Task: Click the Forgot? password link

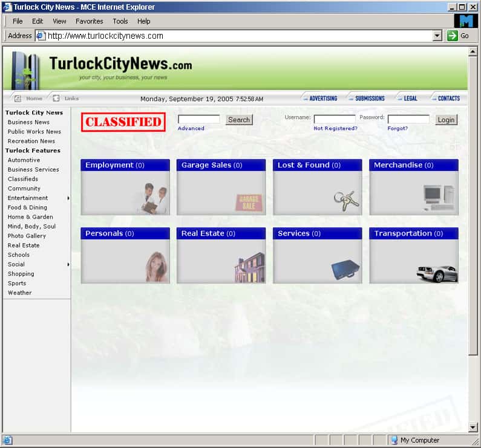Action: coord(398,129)
